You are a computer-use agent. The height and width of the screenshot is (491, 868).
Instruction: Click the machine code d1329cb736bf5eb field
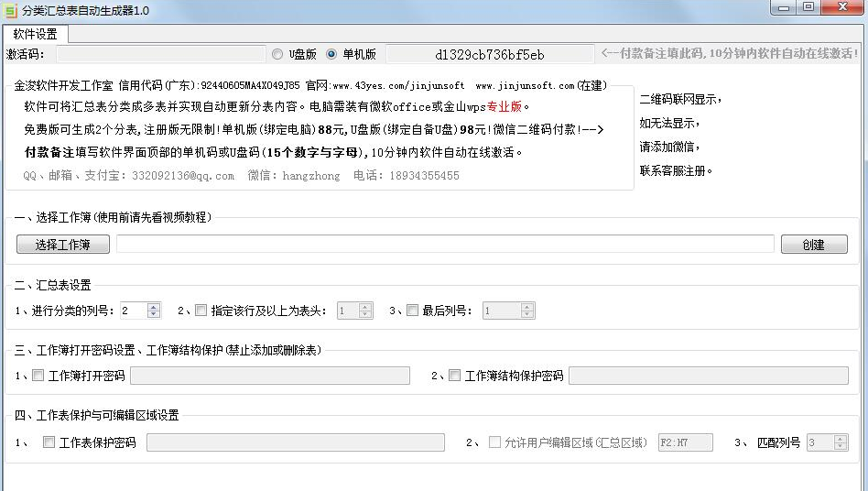[490, 55]
